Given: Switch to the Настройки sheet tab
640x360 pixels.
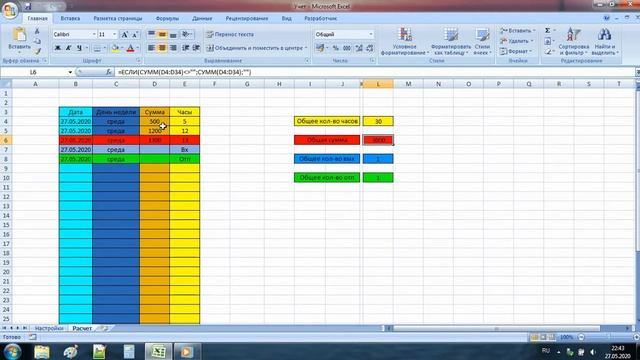Looking at the screenshot, I should pos(49,328).
